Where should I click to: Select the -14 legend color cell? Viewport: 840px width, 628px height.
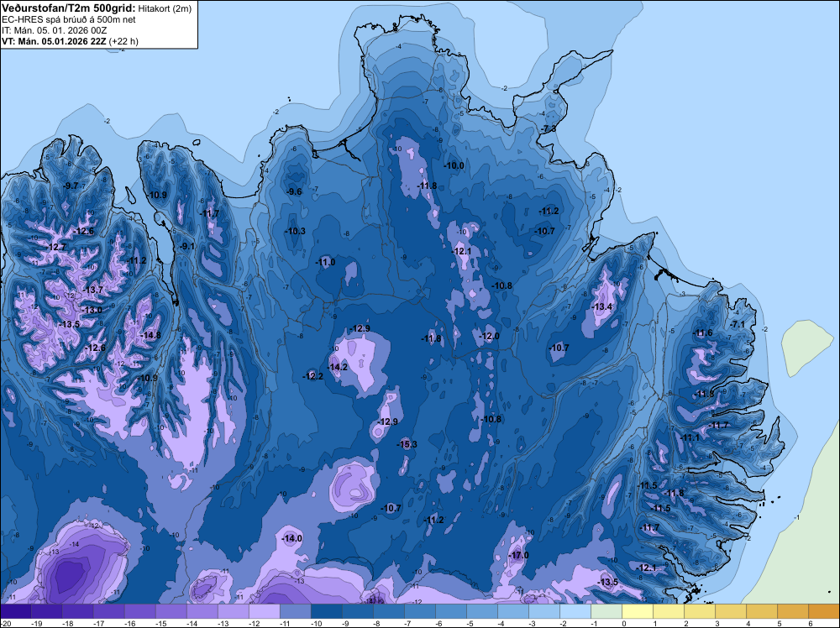pos(202,611)
